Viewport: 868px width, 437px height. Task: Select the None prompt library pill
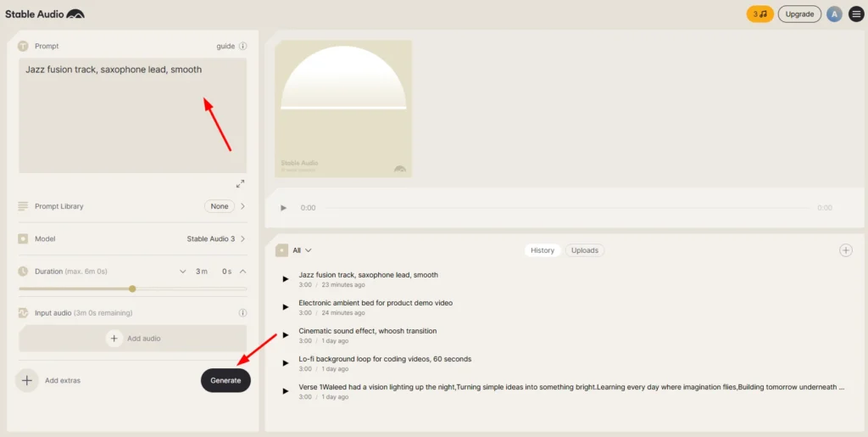click(220, 206)
